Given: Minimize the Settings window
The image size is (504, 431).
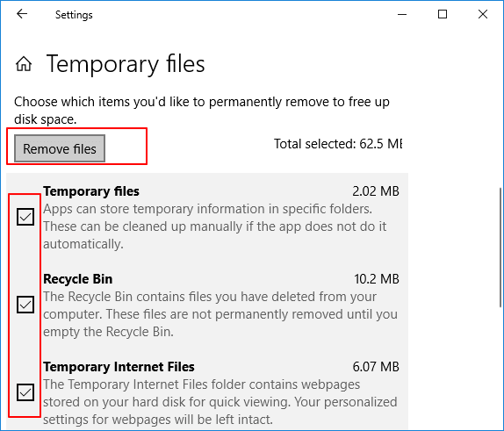Looking at the screenshot, I should click(x=402, y=14).
